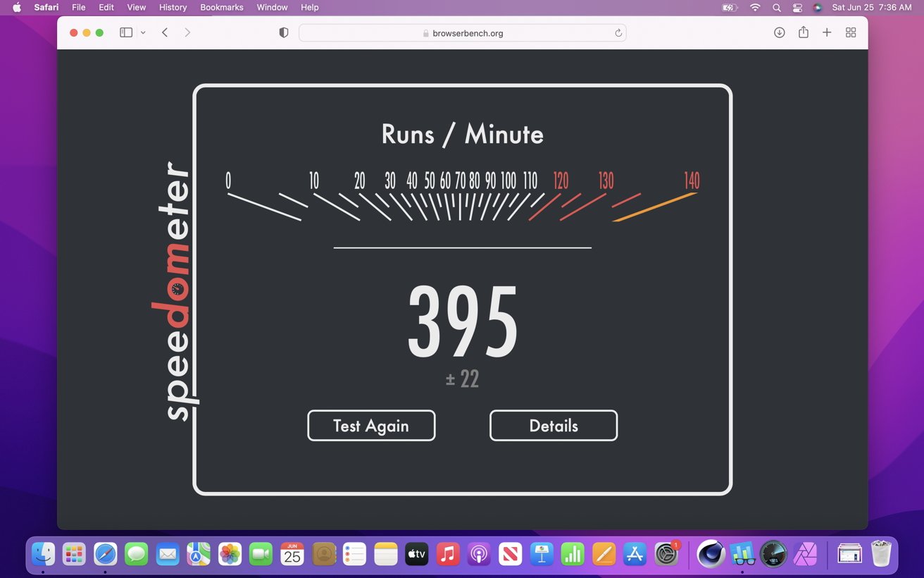Go back with the back arrow

coord(165,32)
